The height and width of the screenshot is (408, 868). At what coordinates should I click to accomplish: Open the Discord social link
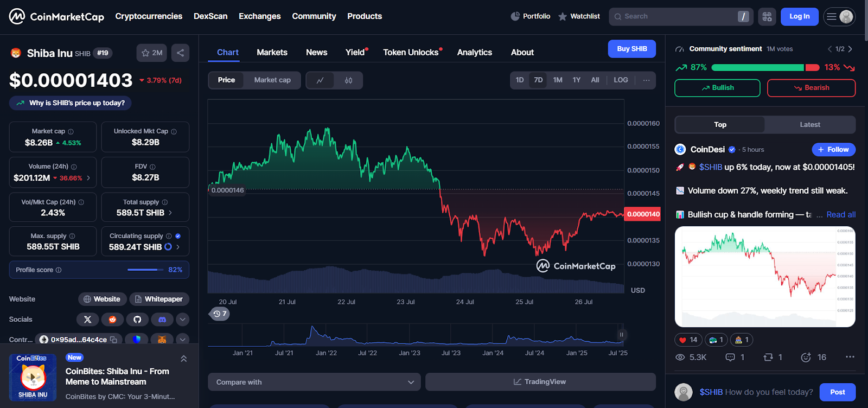click(162, 320)
